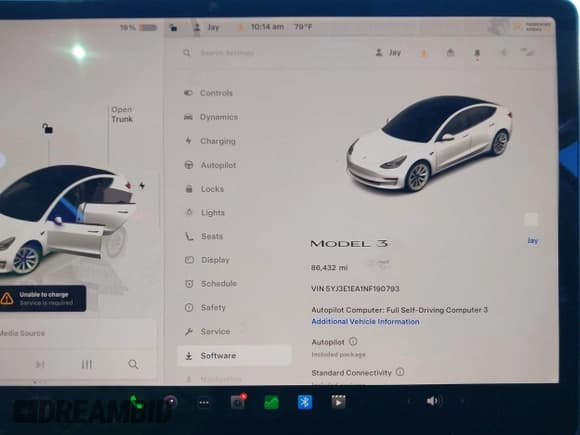Decrease volume with the left arrow
580x435 pixels.
tap(409, 401)
